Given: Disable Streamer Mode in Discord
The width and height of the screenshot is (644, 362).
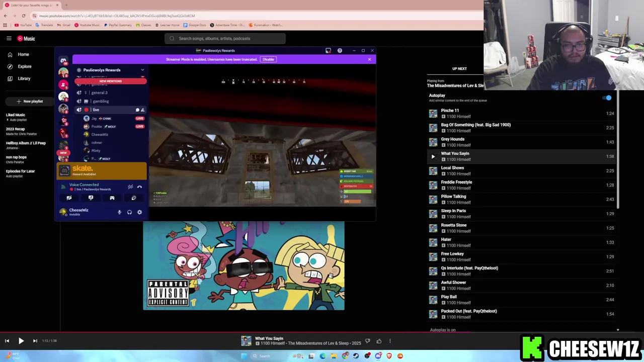Looking at the screenshot, I should click(268, 59).
